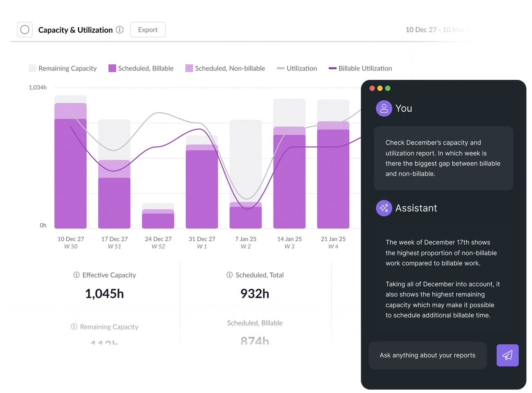Toggle the round checkbox next to Capacity & Utilization
This screenshot has height=393, width=532.
pos(25,29)
